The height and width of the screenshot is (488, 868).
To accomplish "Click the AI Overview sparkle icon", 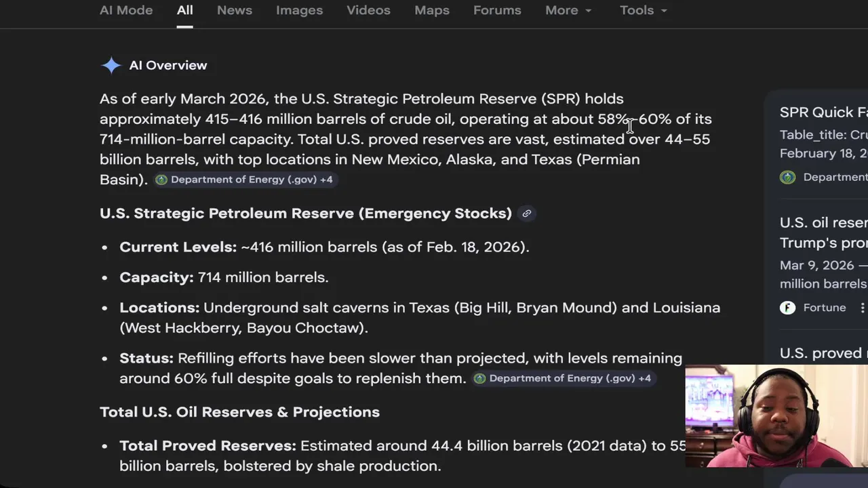I will click(111, 65).
